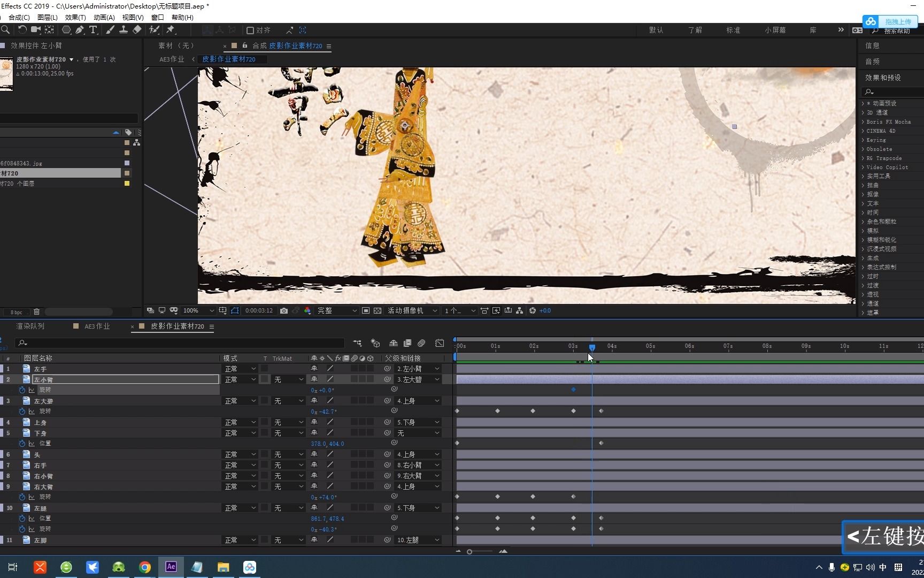Viewport: 924px width, 578px height.
Task: Select the Ellipse/Shape tool
Action: [66, 30]
